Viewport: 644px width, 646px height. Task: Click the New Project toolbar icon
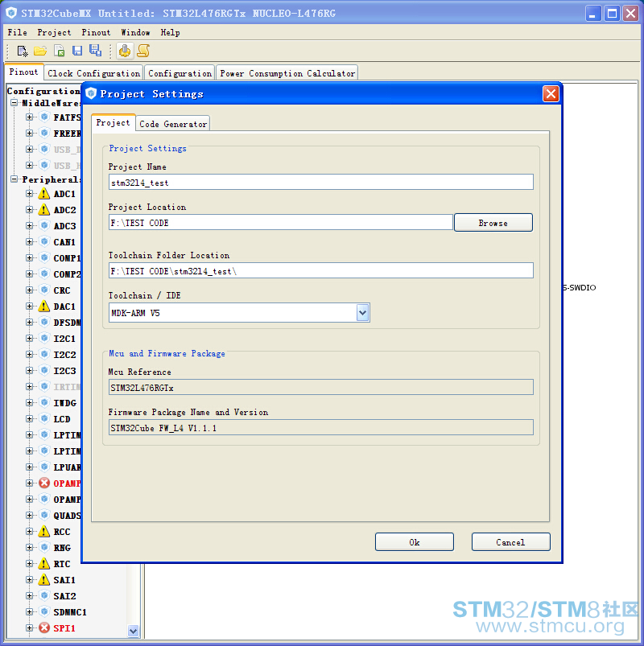[x=22, y=51]
